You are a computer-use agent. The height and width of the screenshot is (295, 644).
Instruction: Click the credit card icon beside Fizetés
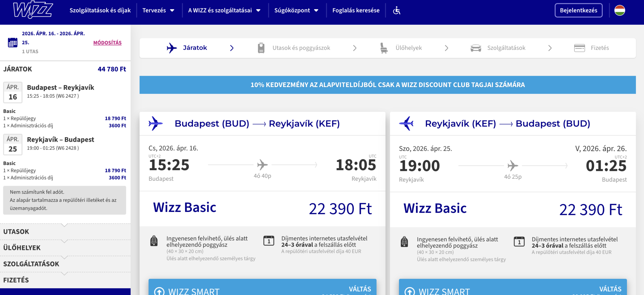click(x=579, y=48)
